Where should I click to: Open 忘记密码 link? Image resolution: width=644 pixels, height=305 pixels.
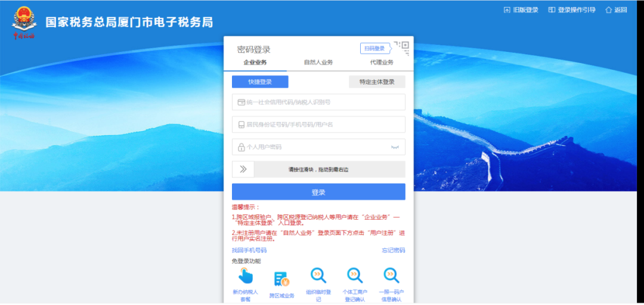tap(394, 250)
